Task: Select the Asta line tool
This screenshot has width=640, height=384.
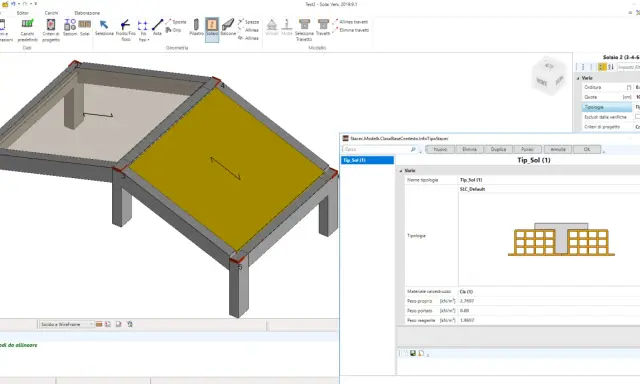Action: coord(157,28)
